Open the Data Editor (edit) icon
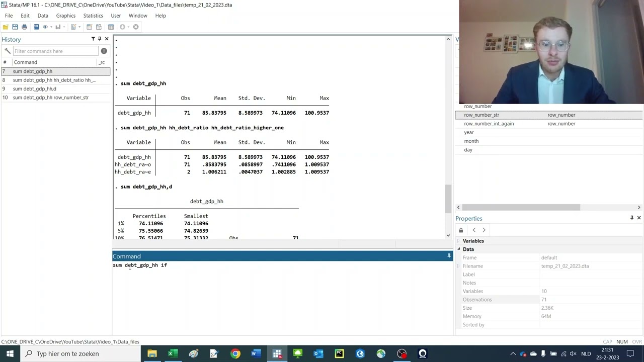 click(90, 27)
